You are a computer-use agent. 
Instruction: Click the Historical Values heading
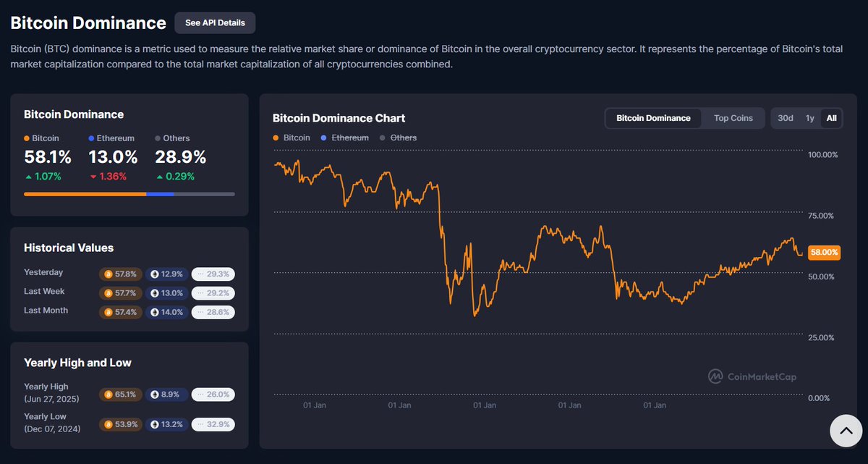click(69, 248)
